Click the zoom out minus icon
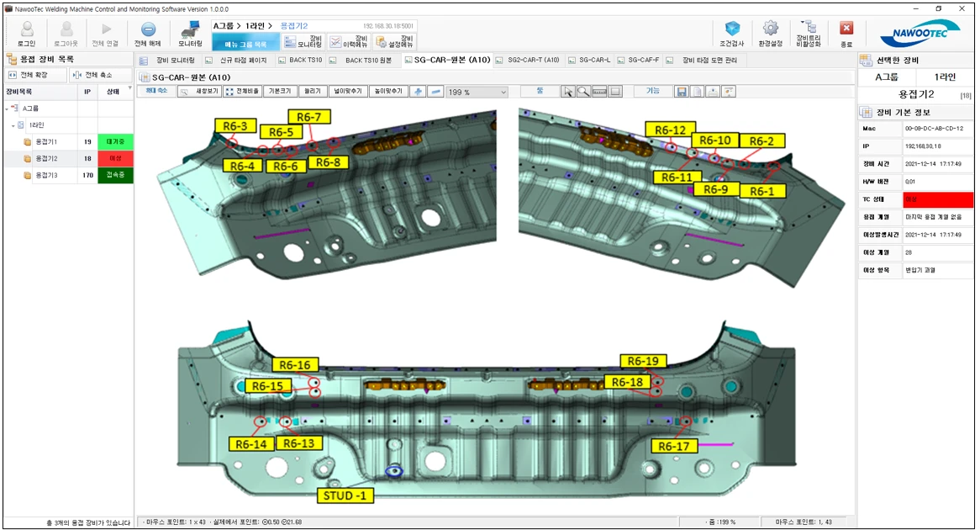Image resolution: width=980 pixels, height=530 pixels. pos(436,92)
